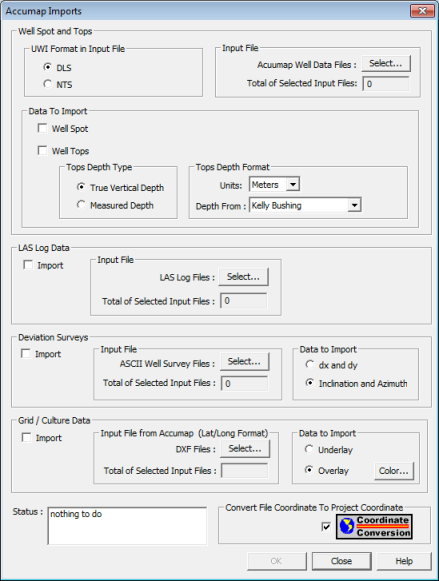This screenshot has width=439, height=581.
Task: Tick the Well Tops checkbox
Action: pos(43,150)
